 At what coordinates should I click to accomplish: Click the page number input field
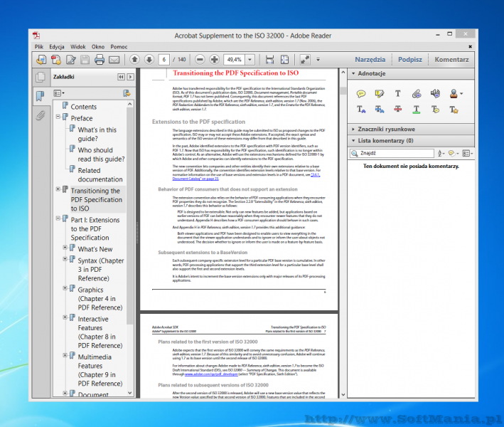[164, 60]
